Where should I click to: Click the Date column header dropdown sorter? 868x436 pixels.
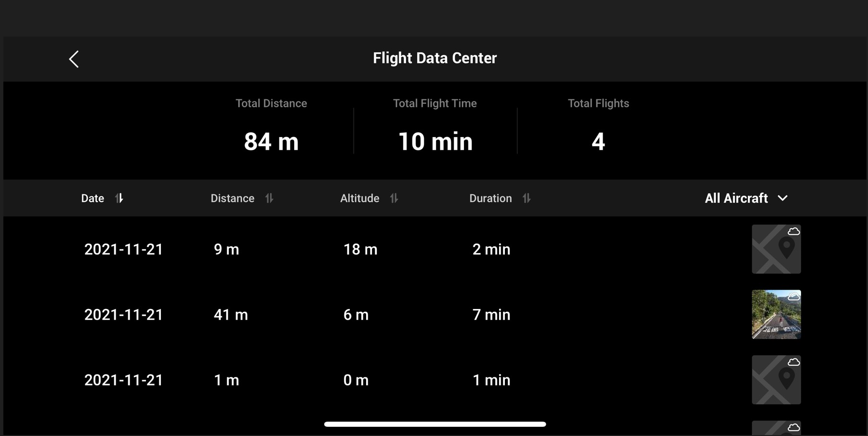[120, 198]
